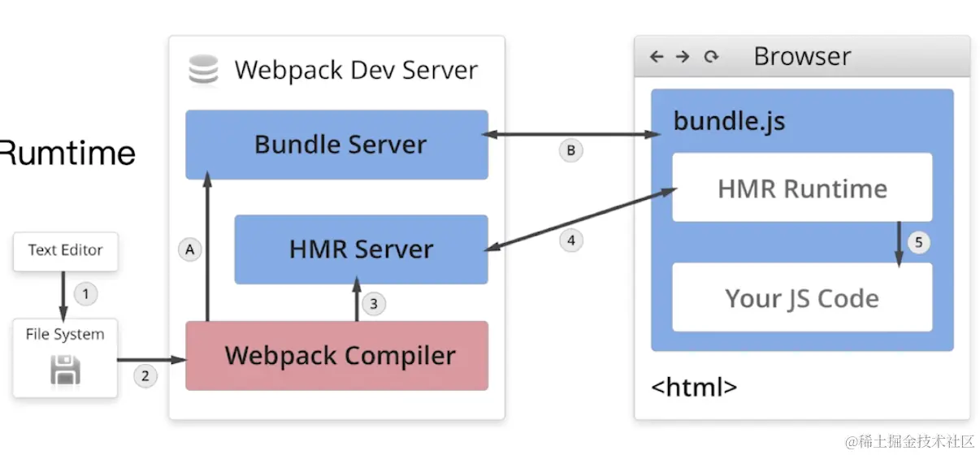The height and width of the screenshot is (455, 980).
Task: Click the <html> label
Action: pos(694,387)
